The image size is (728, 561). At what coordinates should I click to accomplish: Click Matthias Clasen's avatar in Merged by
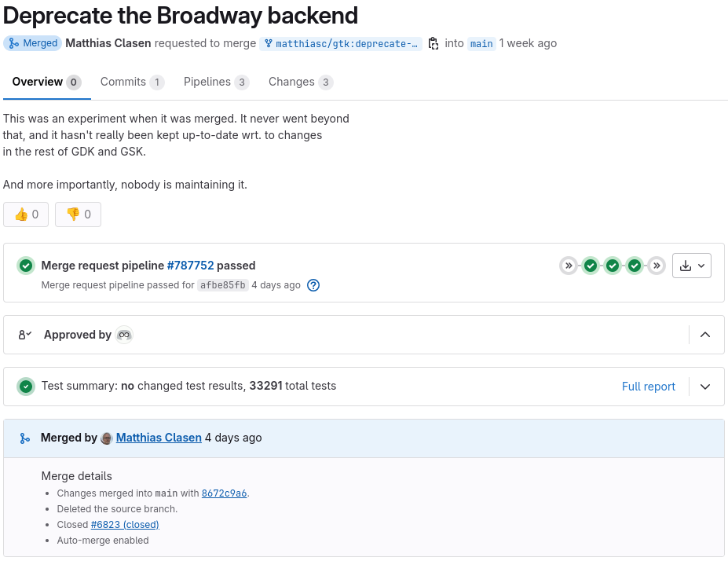[107, 438]
